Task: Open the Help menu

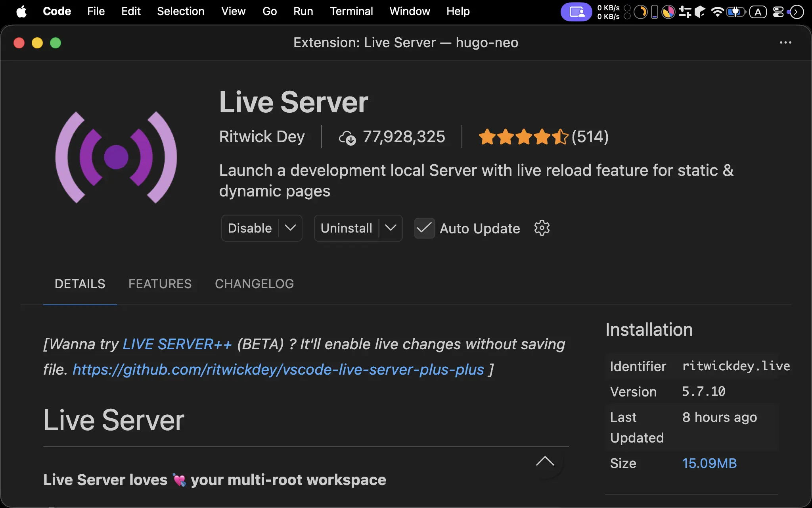Action: coord(458,12)
